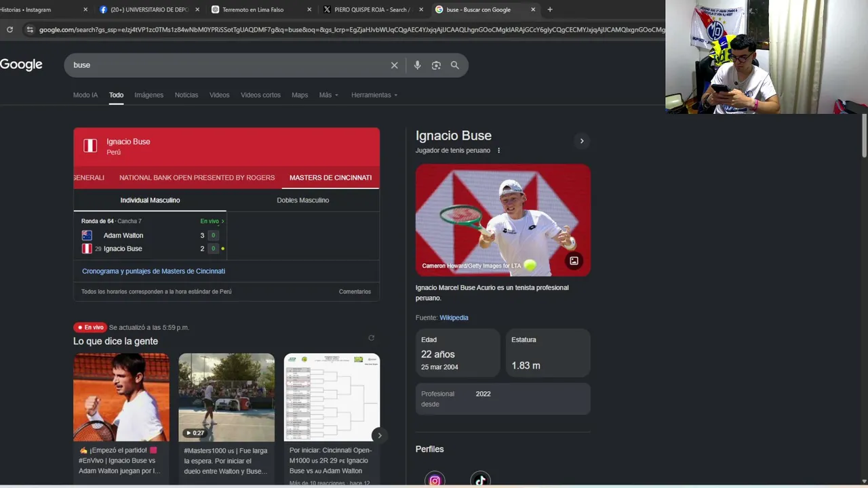Click the 'Profesional desde 2022' info row
This screenshot has height=488, width=868.
[x=503, y=399]
